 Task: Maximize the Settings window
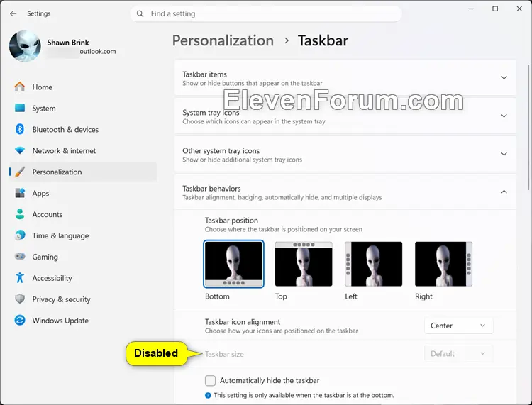pyautogui.click(x=495, y=9)
